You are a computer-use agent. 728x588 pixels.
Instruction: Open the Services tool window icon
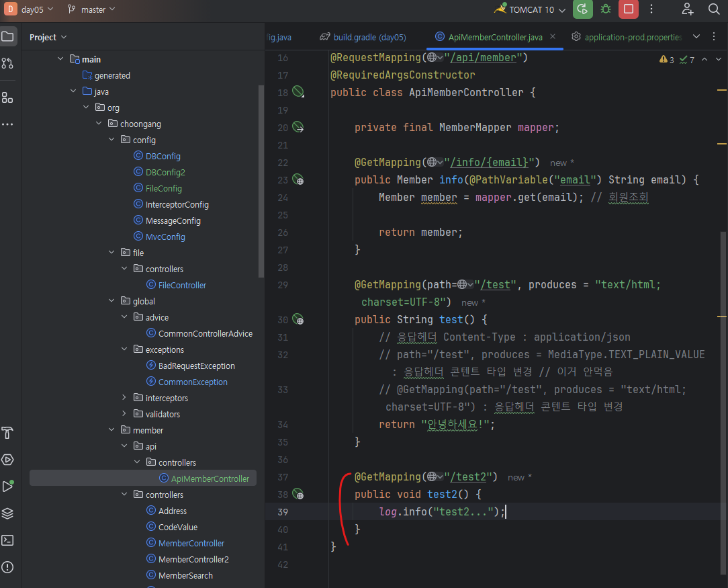[x=7, y=460]
